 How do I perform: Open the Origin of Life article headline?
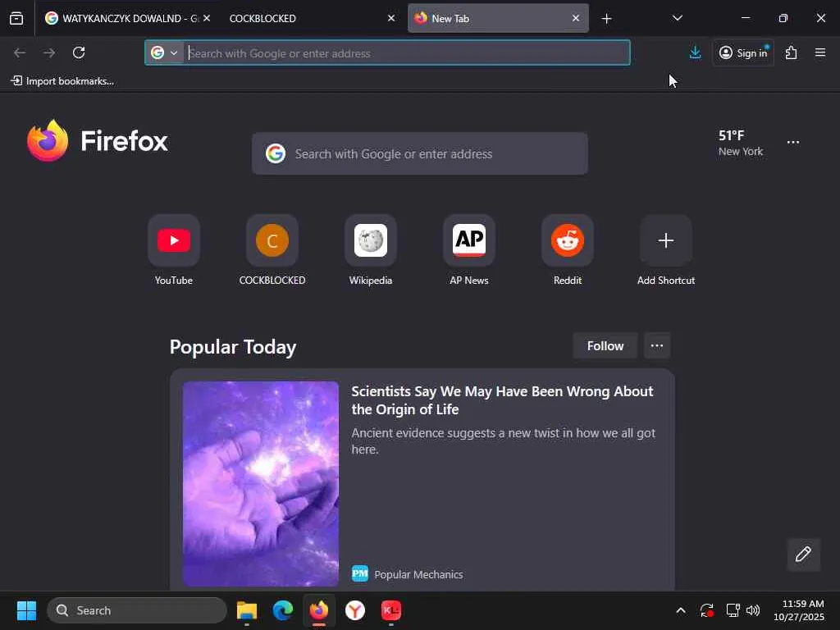(502, 400)
